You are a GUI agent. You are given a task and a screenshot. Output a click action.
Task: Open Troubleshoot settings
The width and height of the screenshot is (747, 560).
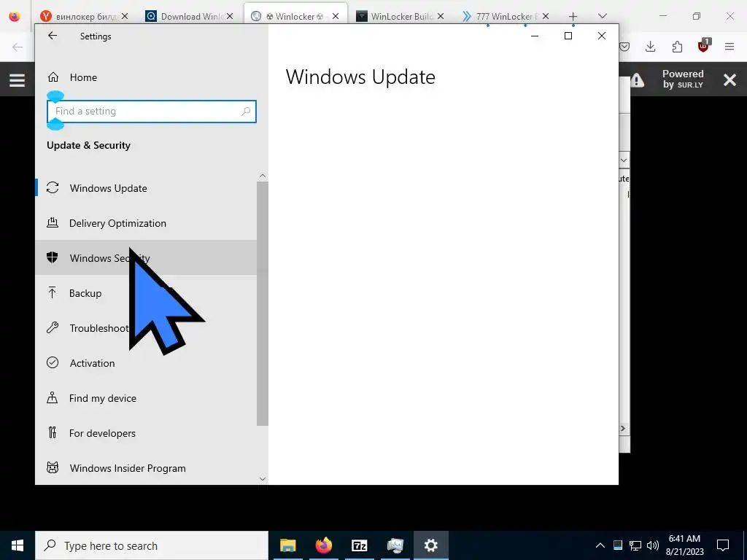tap(146, 327)
